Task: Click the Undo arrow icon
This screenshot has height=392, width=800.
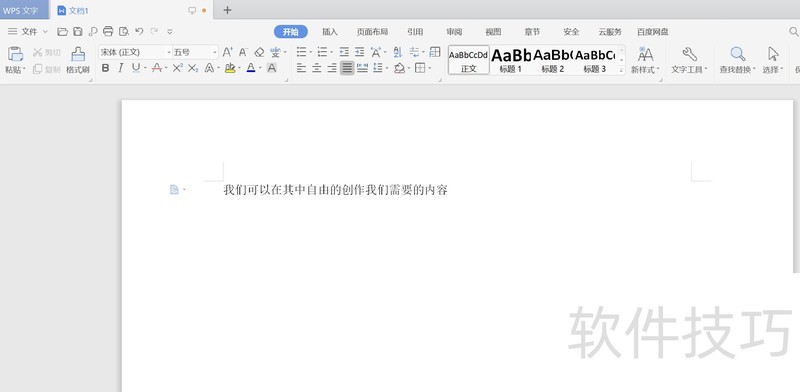Action: [x=139, y=31]
